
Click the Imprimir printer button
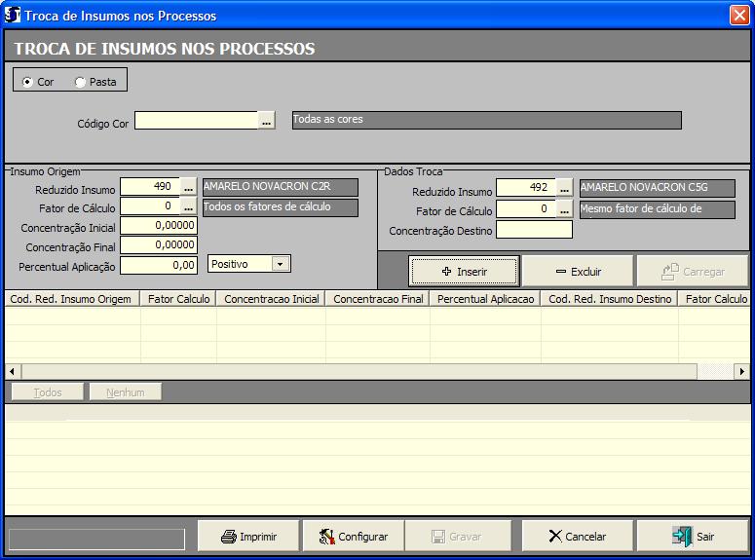[248, 536]
